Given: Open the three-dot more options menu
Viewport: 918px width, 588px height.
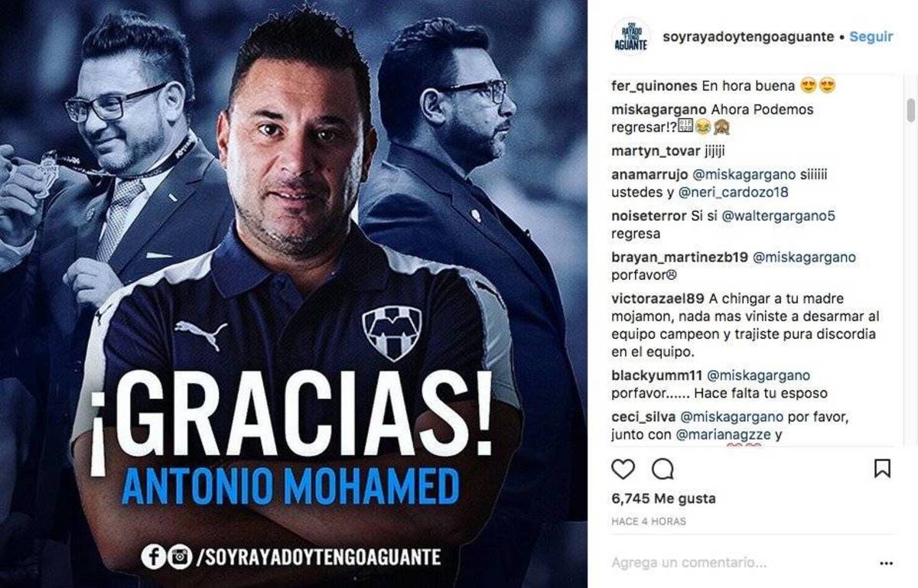Looking at the screenshot, I should coord(887,564).
